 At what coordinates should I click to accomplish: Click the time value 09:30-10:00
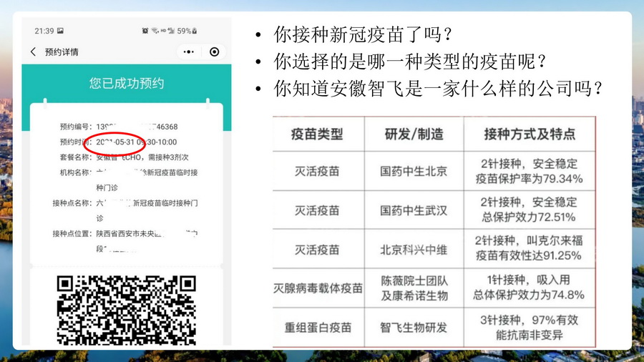click(157, 142)
